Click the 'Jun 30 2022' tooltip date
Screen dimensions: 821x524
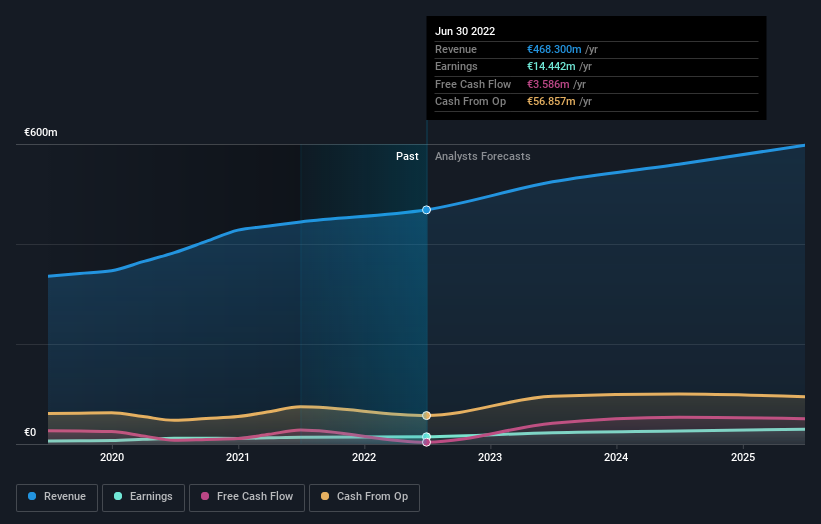[465, 31]
